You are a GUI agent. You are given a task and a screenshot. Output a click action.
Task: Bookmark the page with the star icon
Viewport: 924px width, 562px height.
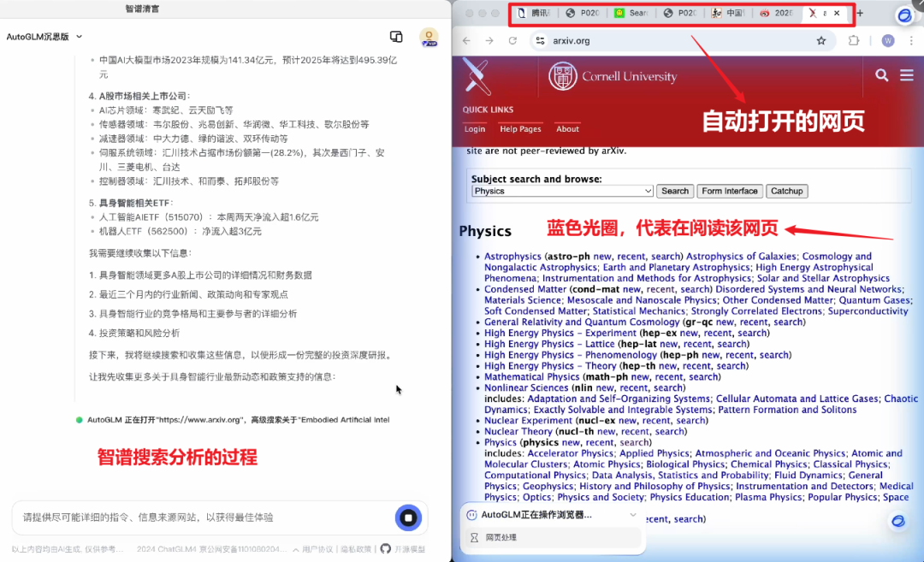821,40
